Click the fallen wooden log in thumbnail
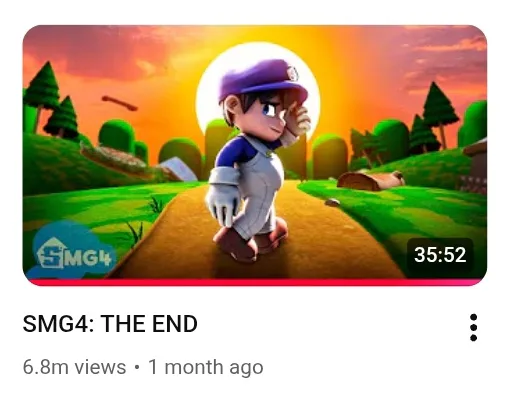This screenshot has width=508, height=409. [x=371, y=181]
